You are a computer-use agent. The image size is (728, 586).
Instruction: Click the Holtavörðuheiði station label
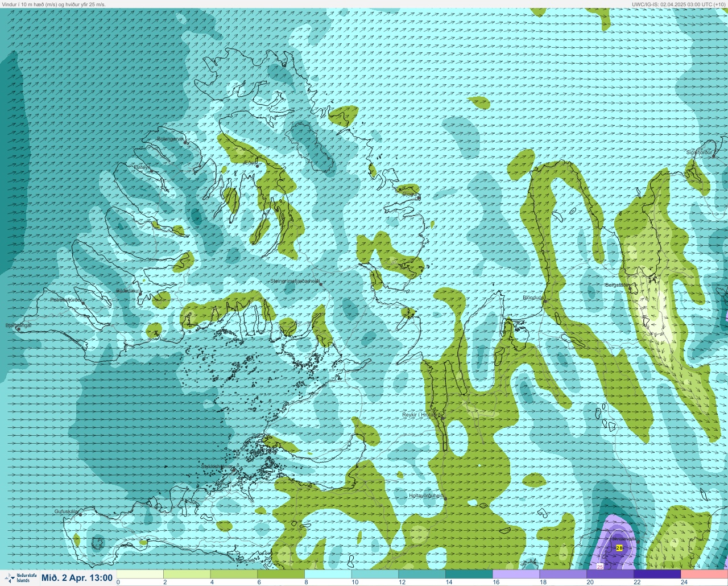pyautogui.click(x=426, y=496)
